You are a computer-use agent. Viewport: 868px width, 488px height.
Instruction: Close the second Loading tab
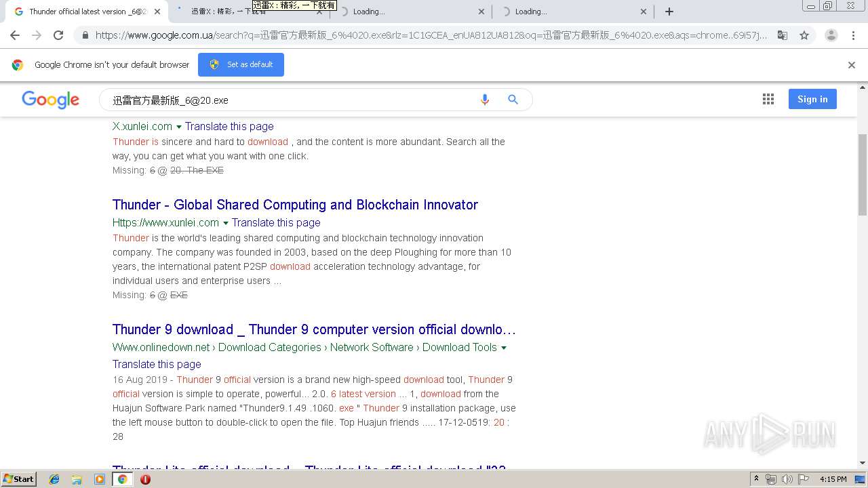click(644, 12)
